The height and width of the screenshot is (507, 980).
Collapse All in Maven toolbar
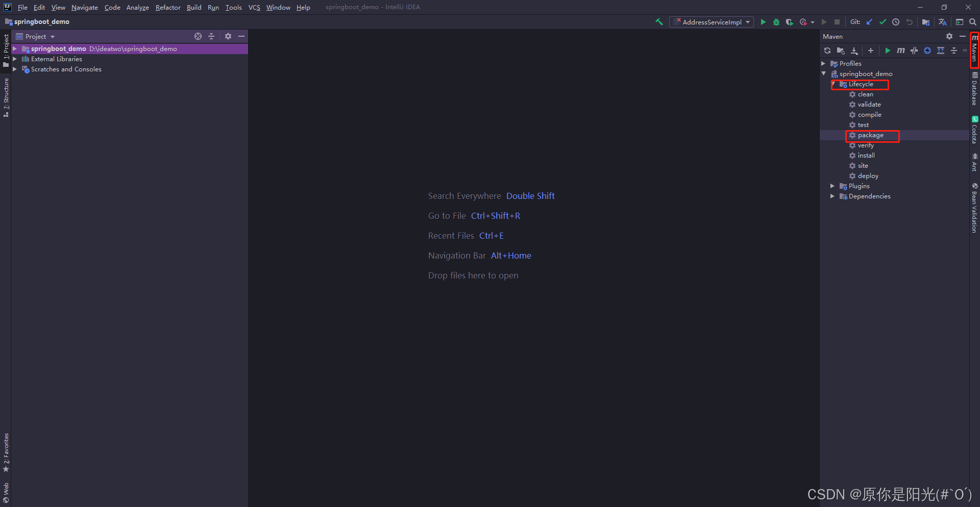click(x=954, y=50)
